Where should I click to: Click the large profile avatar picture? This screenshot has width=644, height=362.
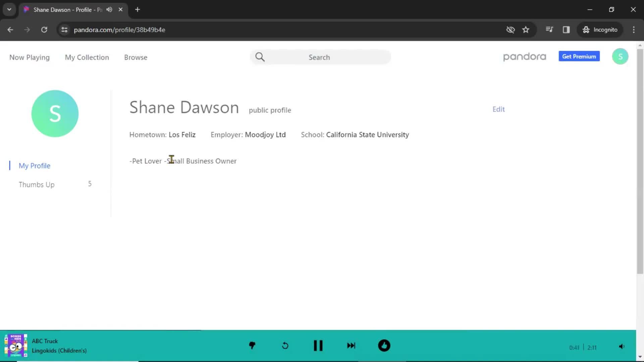[55, 114]
